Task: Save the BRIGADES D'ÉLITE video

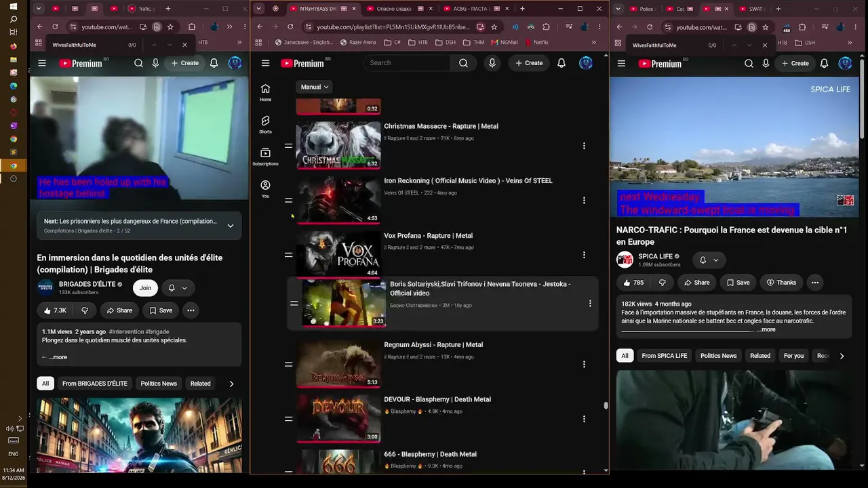Action: tap(161, 310)
